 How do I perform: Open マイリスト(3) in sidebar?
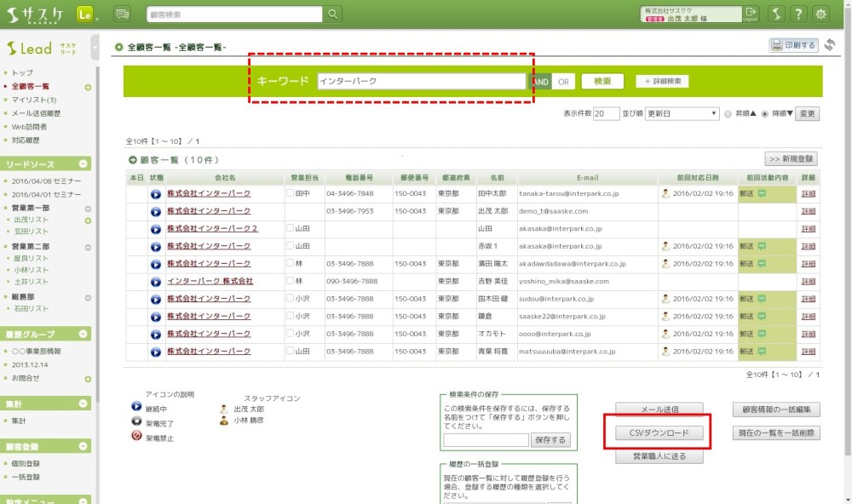[x=34, y=100]
